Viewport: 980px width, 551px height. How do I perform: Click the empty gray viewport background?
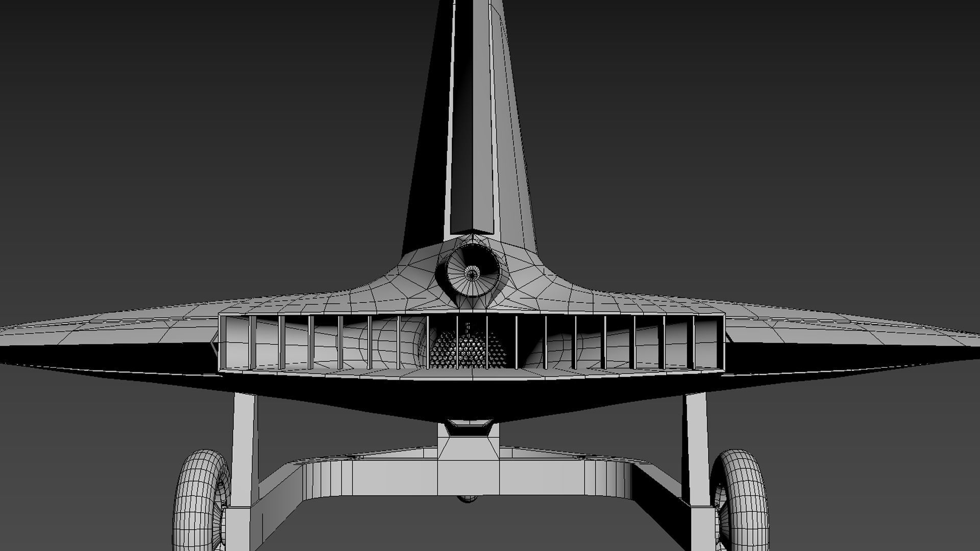pos(153,128)
